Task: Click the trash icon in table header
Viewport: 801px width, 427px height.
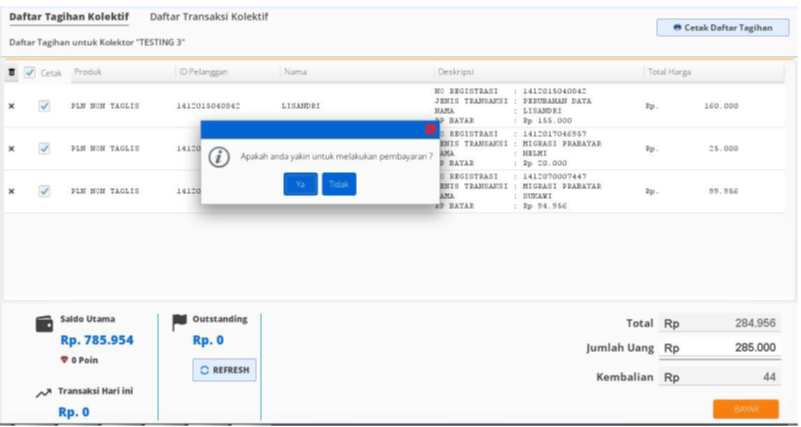Action: [x=12, y=73]
